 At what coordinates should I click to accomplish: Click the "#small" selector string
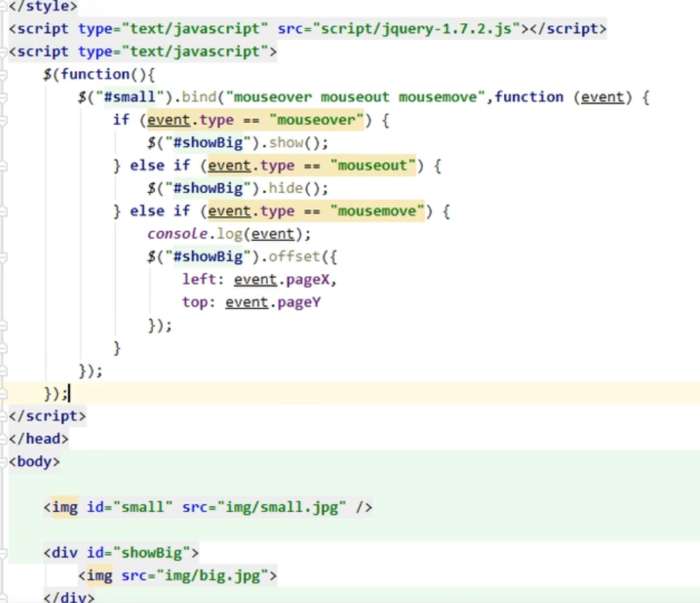coord(130,97)
